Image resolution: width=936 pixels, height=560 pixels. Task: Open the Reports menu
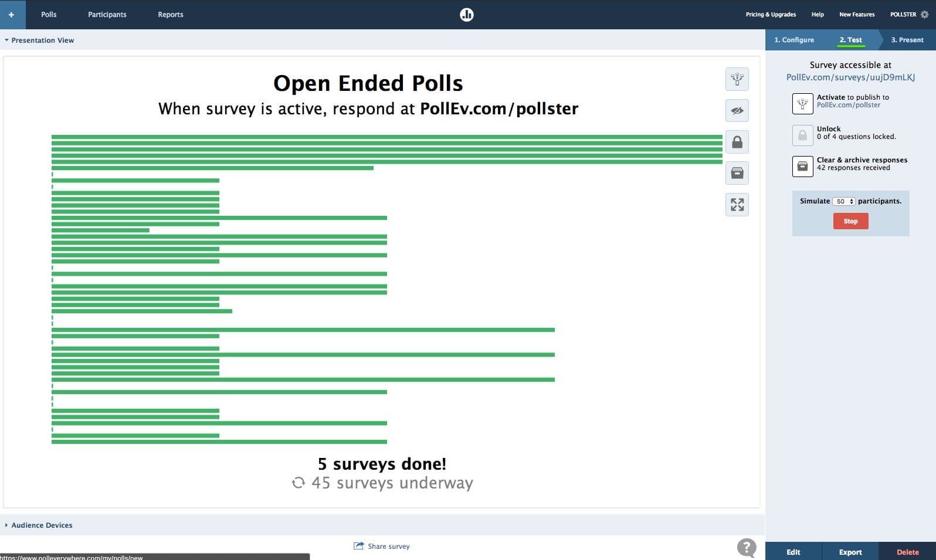(x=170, y=15)
